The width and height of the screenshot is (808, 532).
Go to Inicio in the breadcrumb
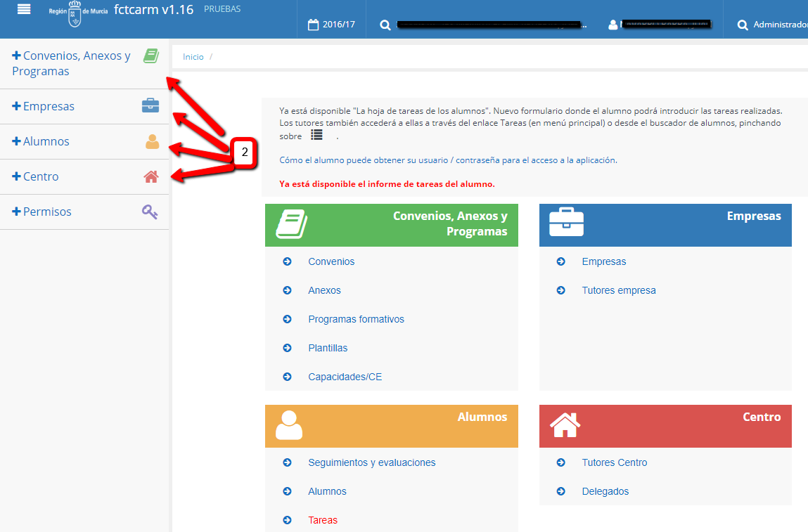point(193,57)
